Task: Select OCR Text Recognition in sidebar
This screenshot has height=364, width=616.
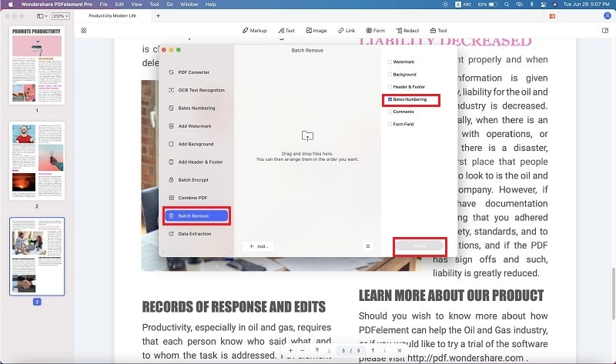Action: click(196, 90)
